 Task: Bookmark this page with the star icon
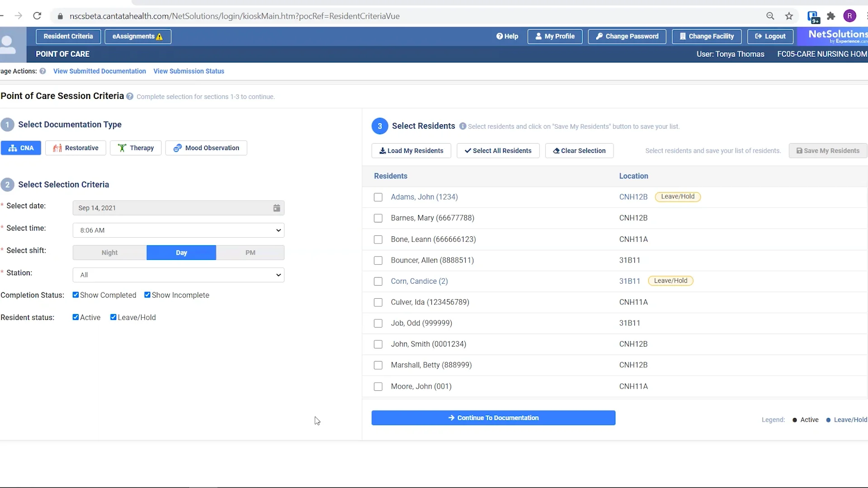point(789,16)
